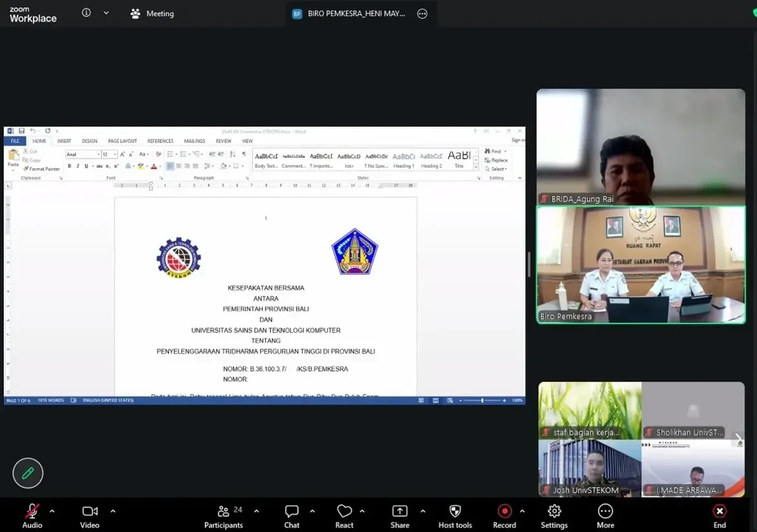Select the BRIDA_Agung Rai video tile
Image resolution: width=757 pixels, height=532 pixels.
click(x=641, y=147)
